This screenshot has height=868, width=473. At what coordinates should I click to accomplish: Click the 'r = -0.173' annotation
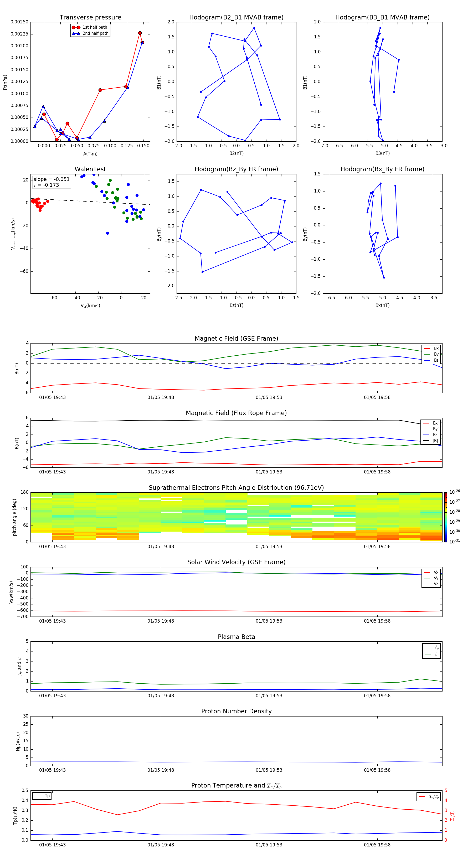(47, 185)
